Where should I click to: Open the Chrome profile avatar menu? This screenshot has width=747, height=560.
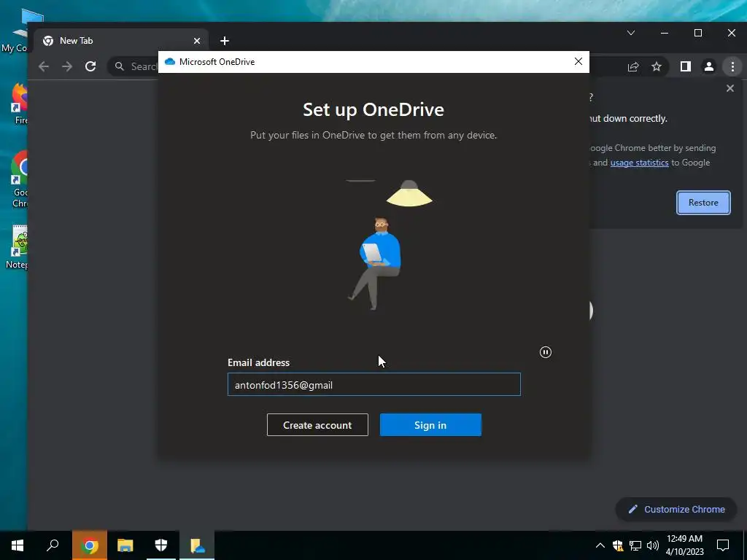click(x=709, y=66)
